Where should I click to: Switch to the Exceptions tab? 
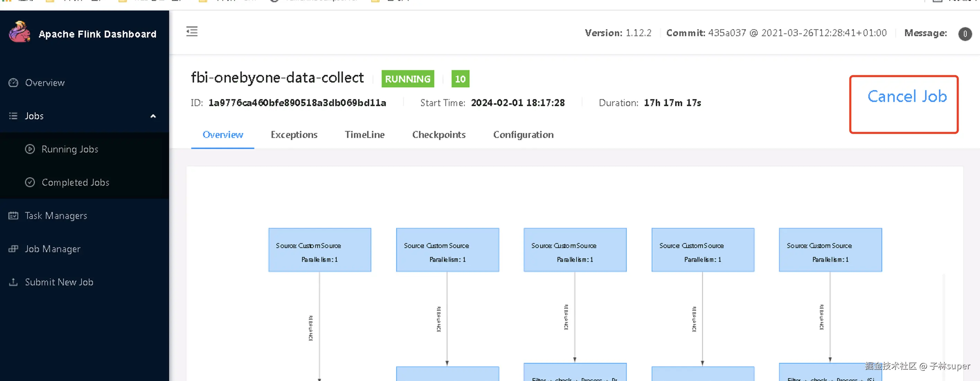[294, 135]
